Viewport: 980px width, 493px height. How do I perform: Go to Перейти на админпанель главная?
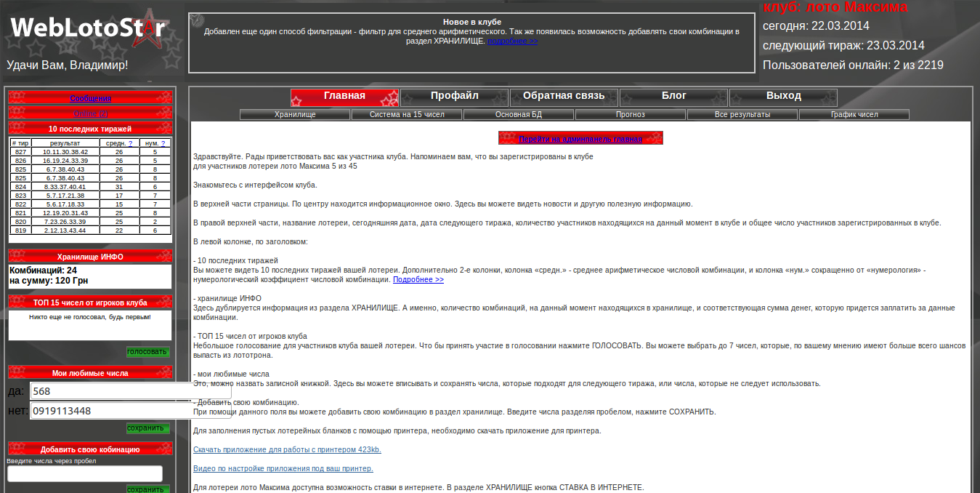580,139
